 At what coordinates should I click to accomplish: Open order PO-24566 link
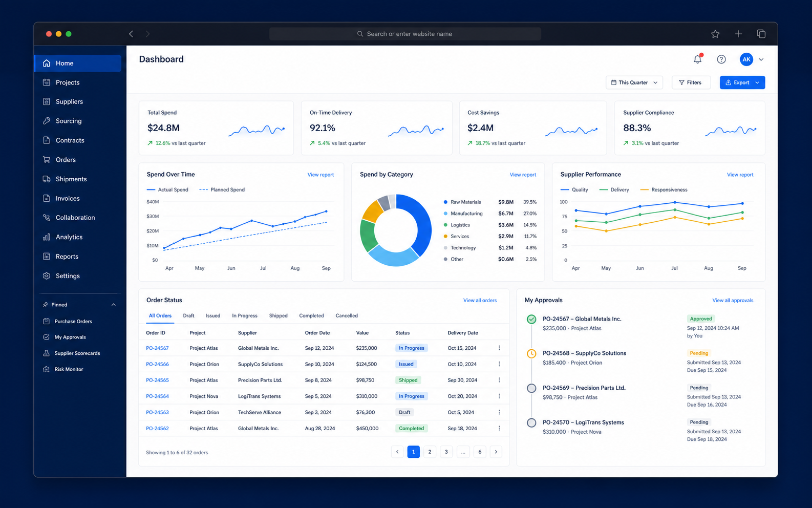[x=157, y=364]
